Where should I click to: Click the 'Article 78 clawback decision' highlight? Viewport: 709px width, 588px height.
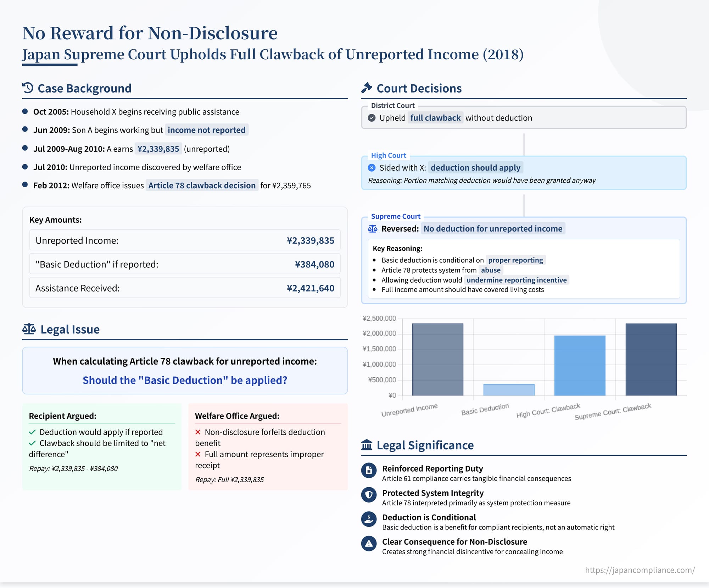click(202, 185)
